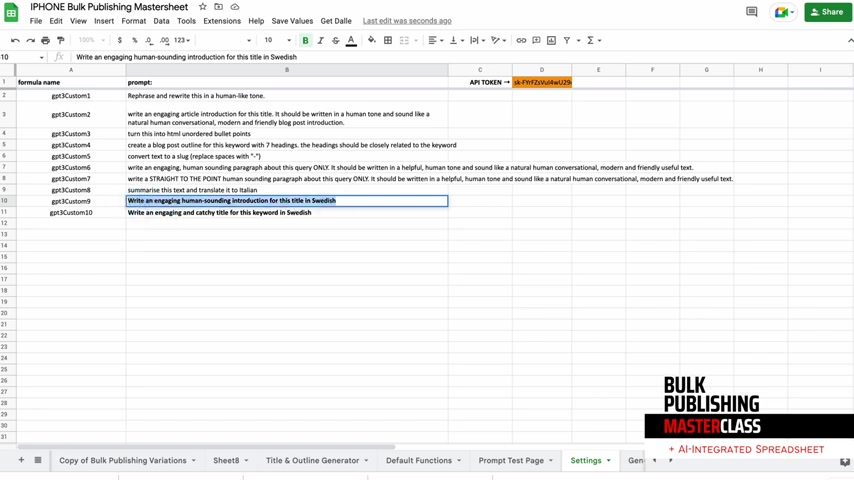Open the comment history icon
This screenshot has width=854, height=480.
coord(752,12)
